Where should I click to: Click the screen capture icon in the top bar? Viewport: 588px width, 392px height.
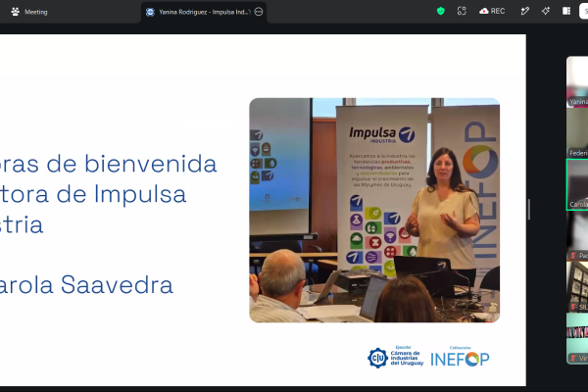pos(462,11)
